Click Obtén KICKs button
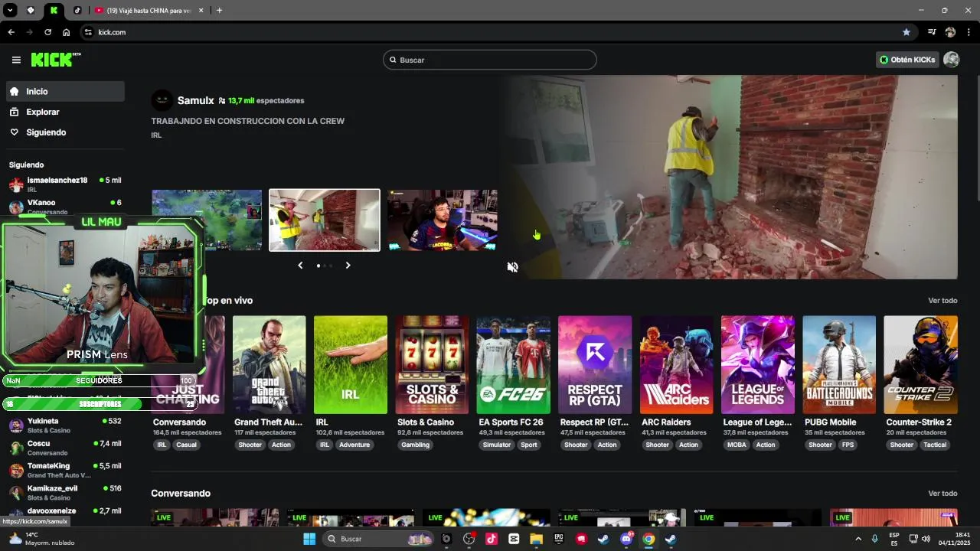Viewport: 980px width, 551px height. coord(907,60)
